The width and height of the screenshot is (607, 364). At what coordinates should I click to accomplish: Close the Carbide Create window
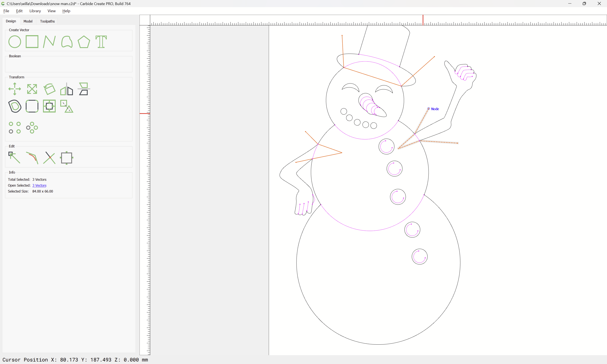(x=599, y=3)
